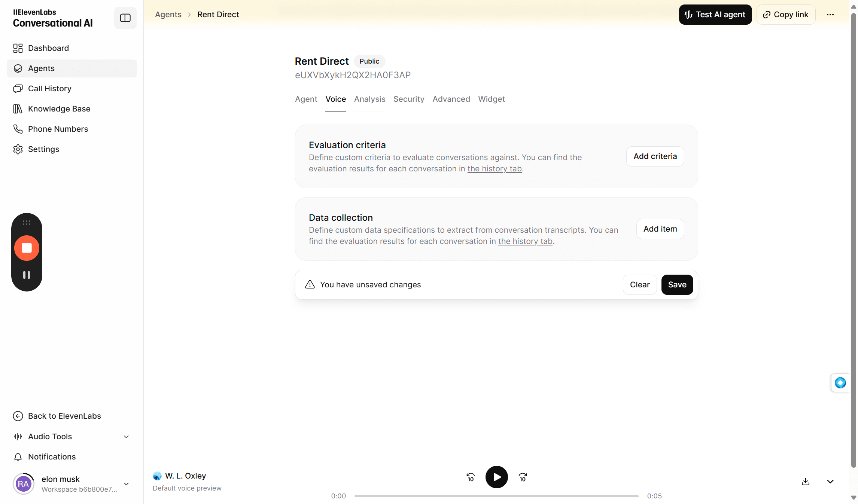
Task: Open the Advanced tab
Action: pos(451,99)
